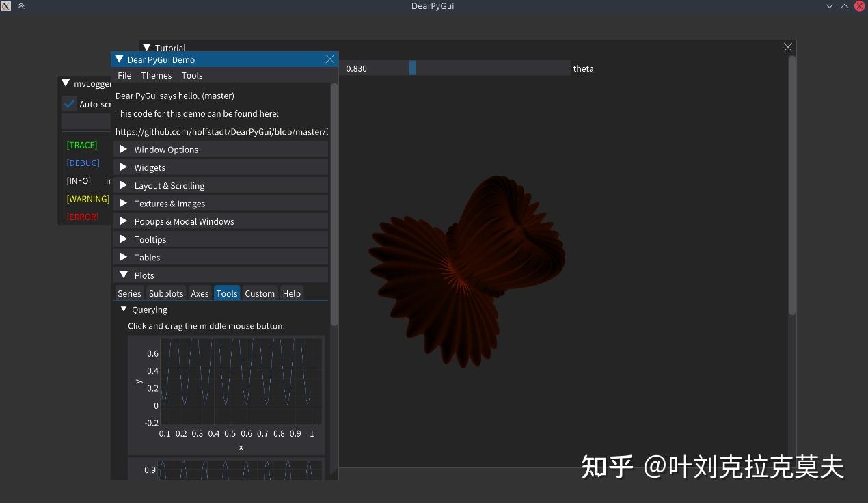The height and width of the screenshot is (503, 868).
Task: Switch to the Series tab
Action: tap(129, 293)
